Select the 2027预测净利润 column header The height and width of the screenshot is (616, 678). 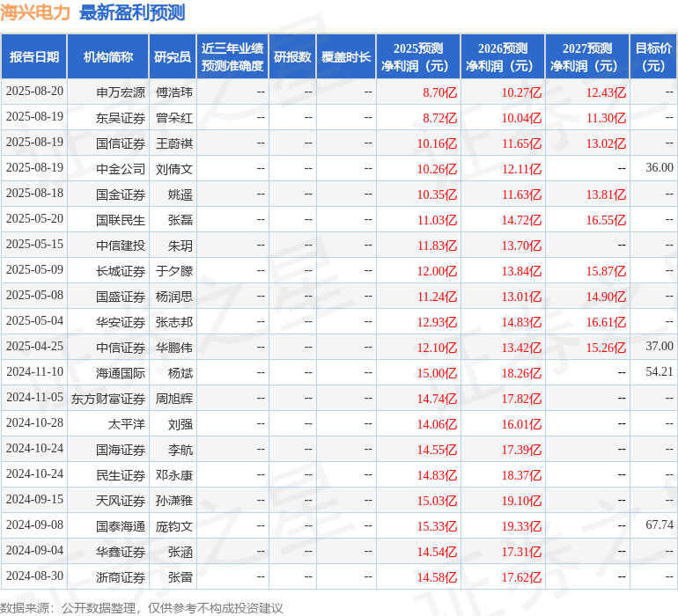click(x=587, y=57)
